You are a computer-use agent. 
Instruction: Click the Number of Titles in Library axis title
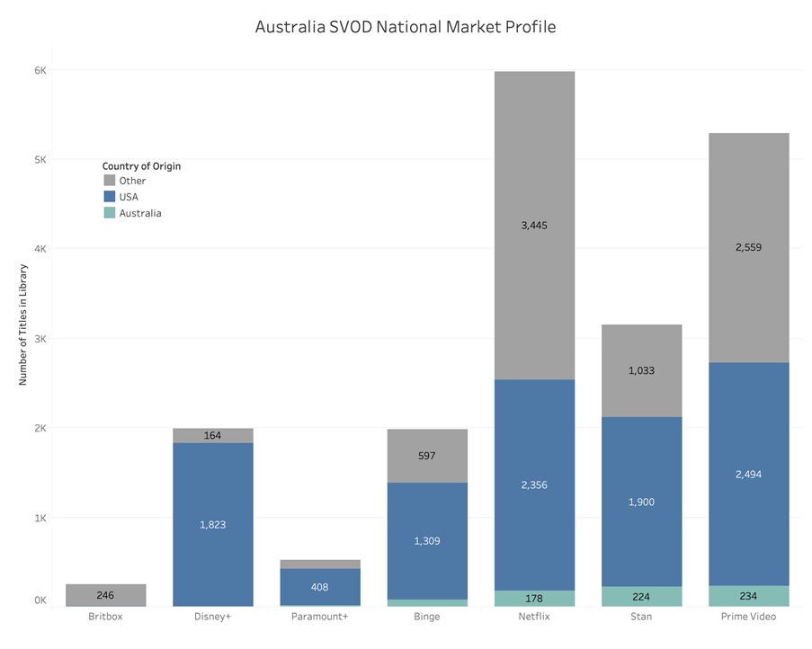22,324
